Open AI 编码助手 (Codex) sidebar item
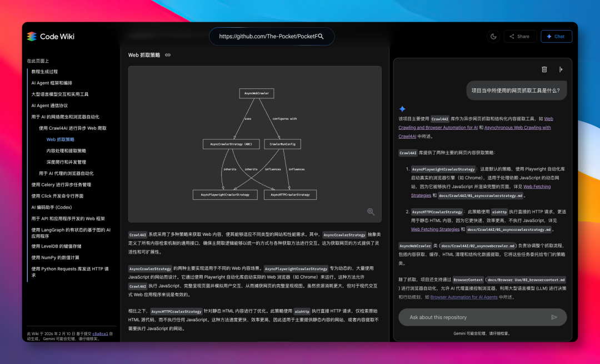Screen dimensions: 600x364 [52, 207]
